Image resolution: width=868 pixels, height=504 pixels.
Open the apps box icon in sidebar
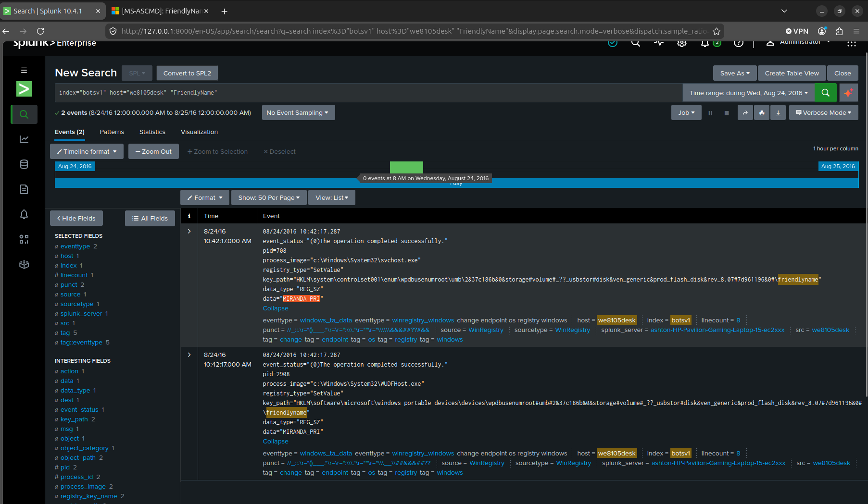click(x=24, y=264)
